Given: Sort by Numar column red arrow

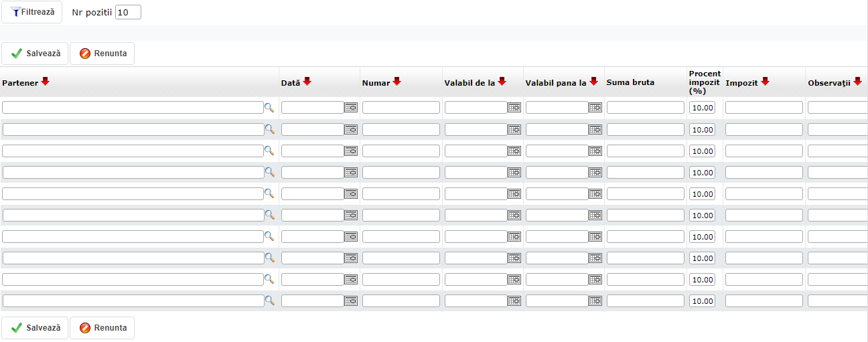Looking at the screenshot, I should 396,82.
